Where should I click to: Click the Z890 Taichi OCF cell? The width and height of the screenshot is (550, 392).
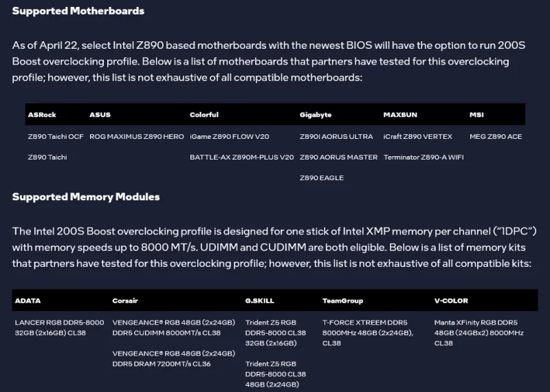(x=56, y=137)
